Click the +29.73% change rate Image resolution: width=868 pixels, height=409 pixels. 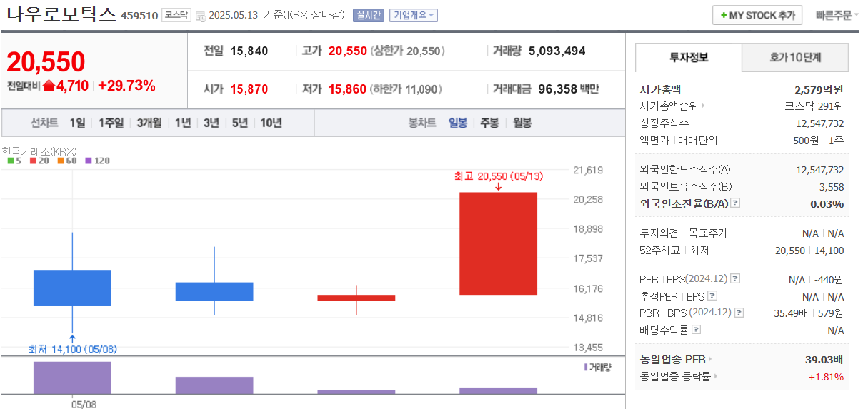[x=126, y=86]
